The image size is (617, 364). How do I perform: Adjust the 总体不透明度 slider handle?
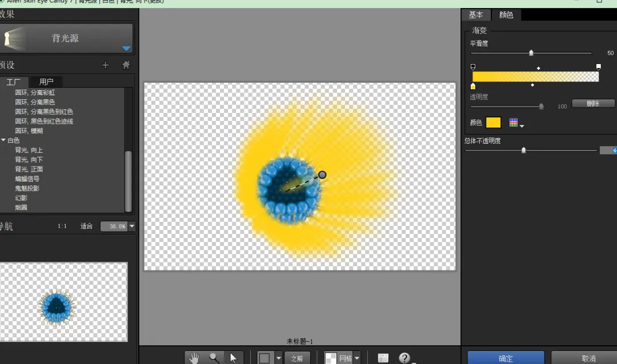pos(524,150)
